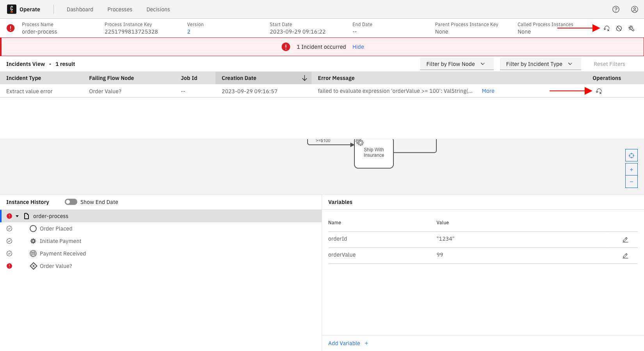Zoom in on the process diagram
This screenshot has height=351, width=644.
[x=631, y=170]
